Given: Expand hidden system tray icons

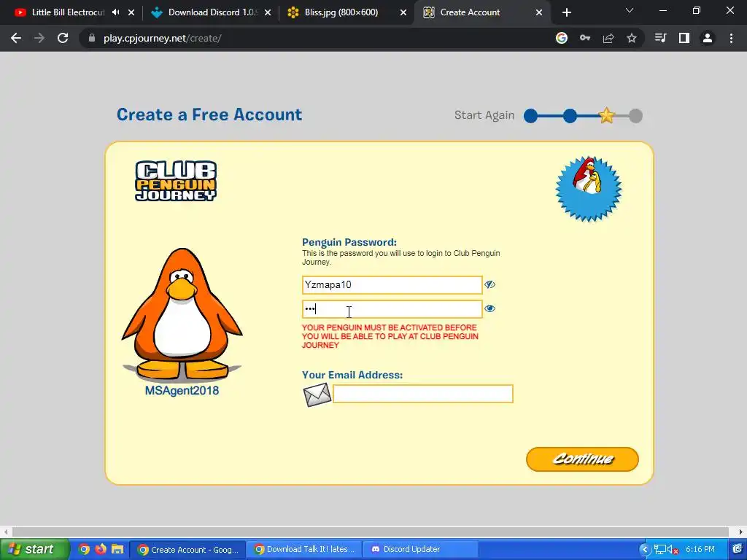Looking at the screenshot, I should point(645,550).
